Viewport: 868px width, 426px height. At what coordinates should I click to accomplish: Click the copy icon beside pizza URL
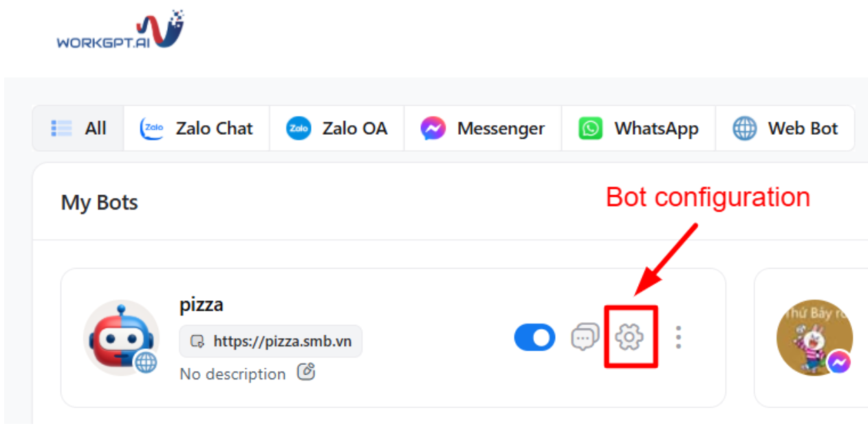[198, 341]
